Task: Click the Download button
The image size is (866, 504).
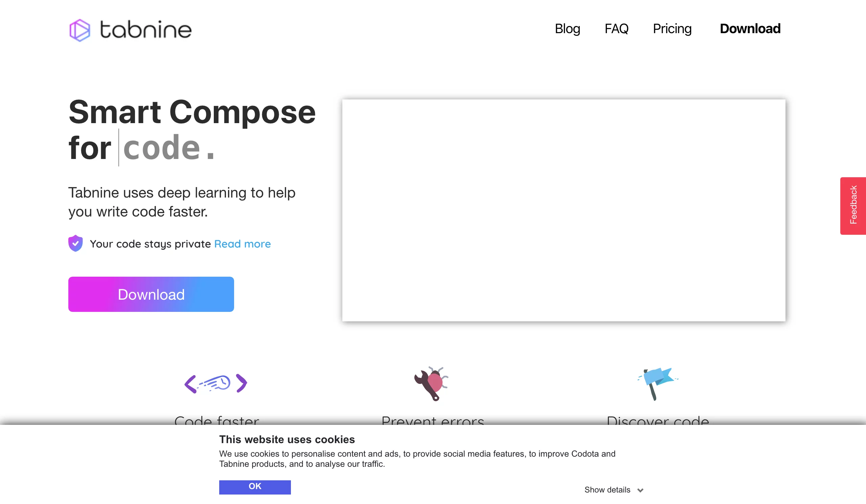Action: click(151, 294)
